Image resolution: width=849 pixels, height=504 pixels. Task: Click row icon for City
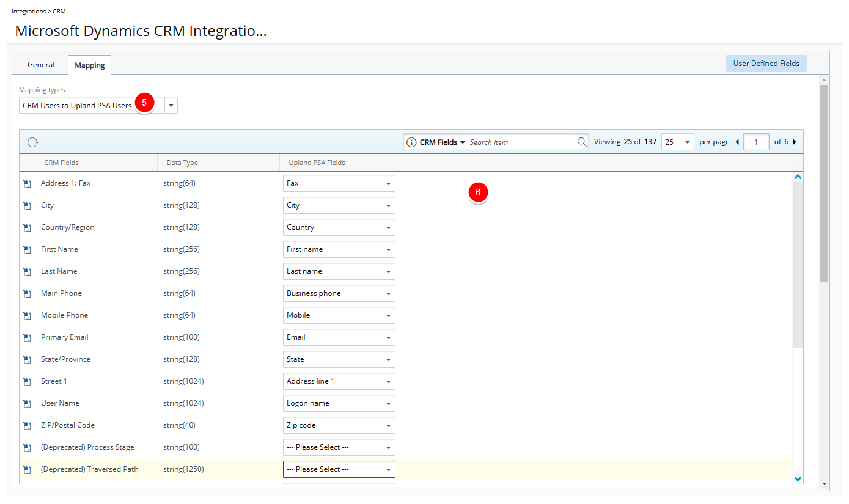pyautogui.click(x=27, y=205)
